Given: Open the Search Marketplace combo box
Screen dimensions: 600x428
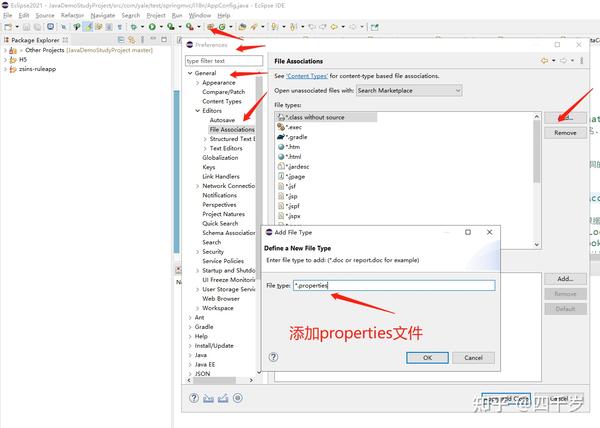Looking at the screenshot, I should pos(409,91).
